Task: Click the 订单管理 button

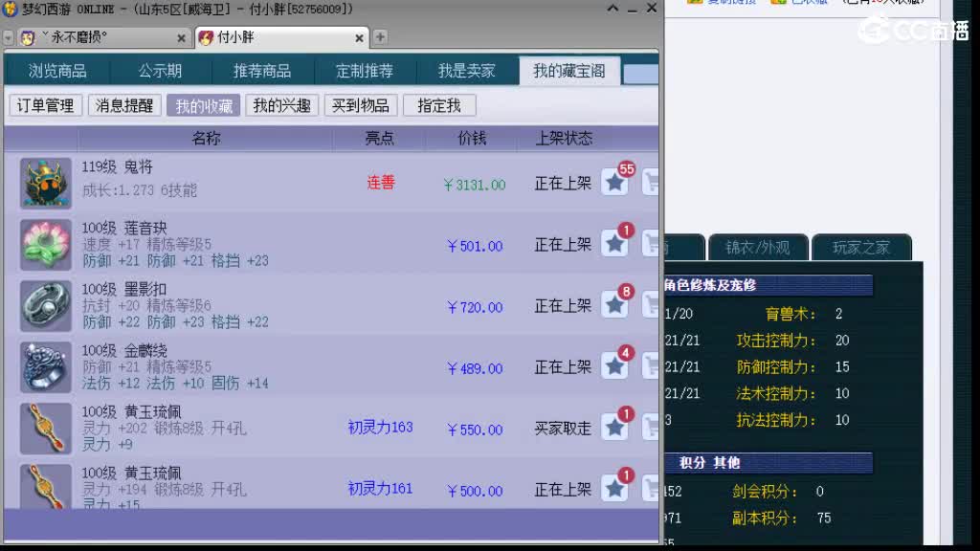Action: [46, 105]
